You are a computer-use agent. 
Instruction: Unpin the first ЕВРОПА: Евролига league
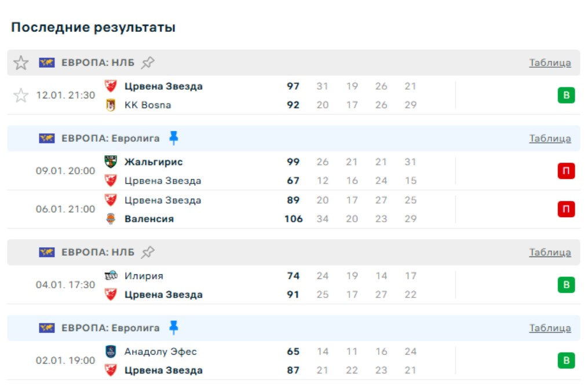point(173,138)
